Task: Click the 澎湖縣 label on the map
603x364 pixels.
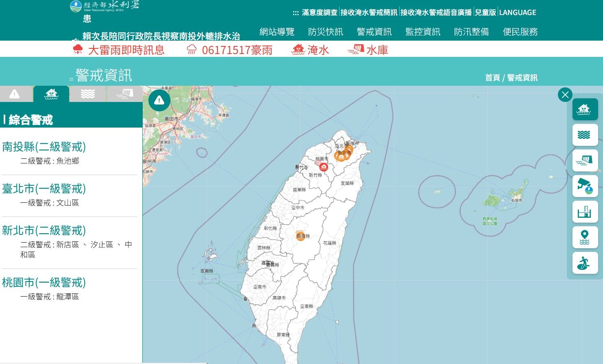Action: (207, 271)
